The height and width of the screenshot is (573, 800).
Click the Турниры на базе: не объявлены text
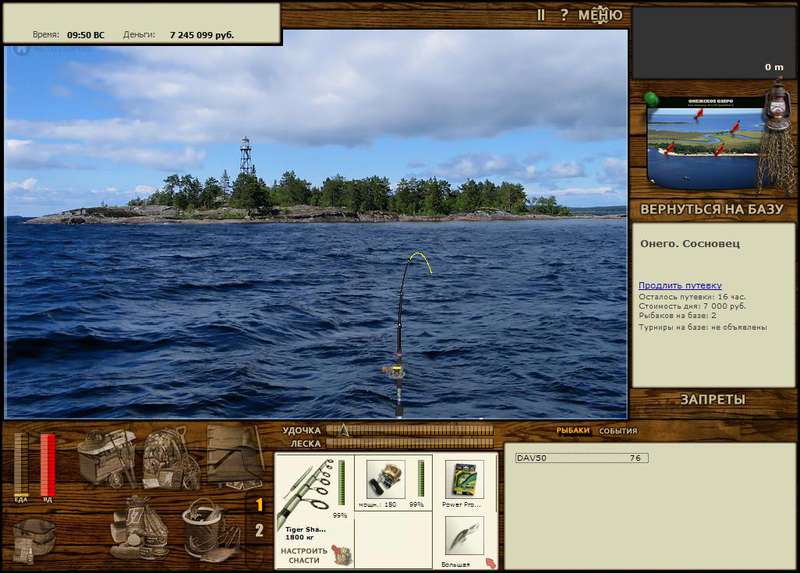[x=703, y=327]
